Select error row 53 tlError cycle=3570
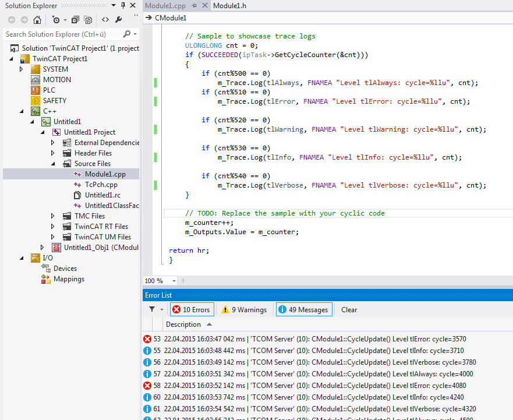 pyautogui.click(x=328, y=339)
